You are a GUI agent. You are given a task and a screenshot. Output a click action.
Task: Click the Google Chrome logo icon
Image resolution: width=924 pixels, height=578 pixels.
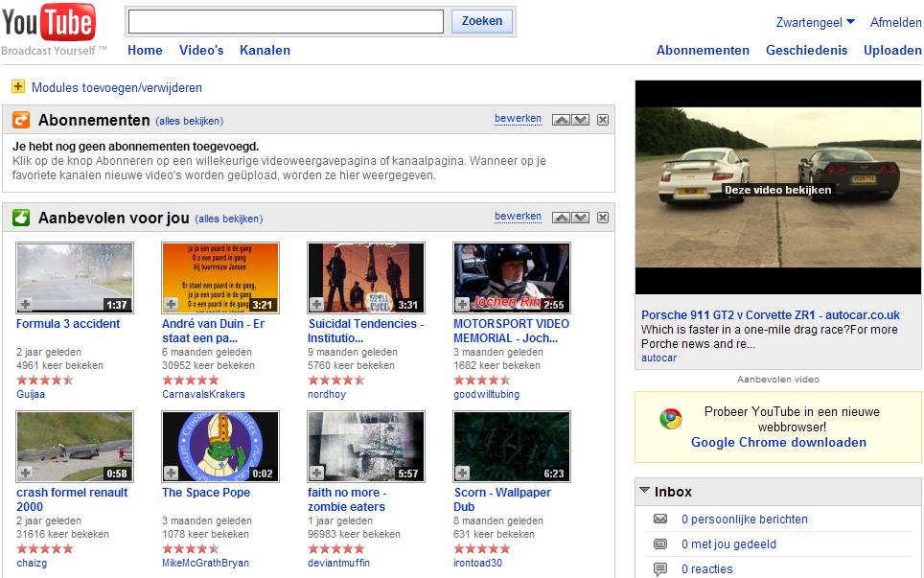coord(671,419)
